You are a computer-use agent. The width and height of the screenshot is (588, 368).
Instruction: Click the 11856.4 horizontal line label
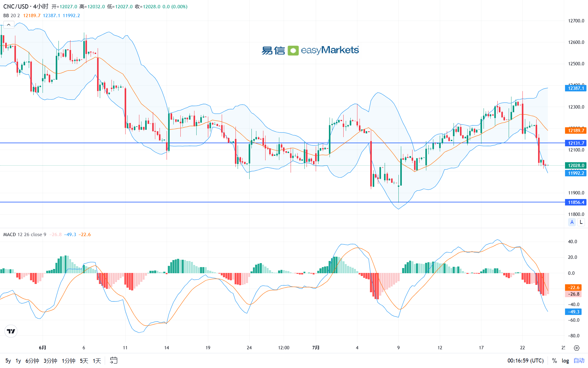576,202
